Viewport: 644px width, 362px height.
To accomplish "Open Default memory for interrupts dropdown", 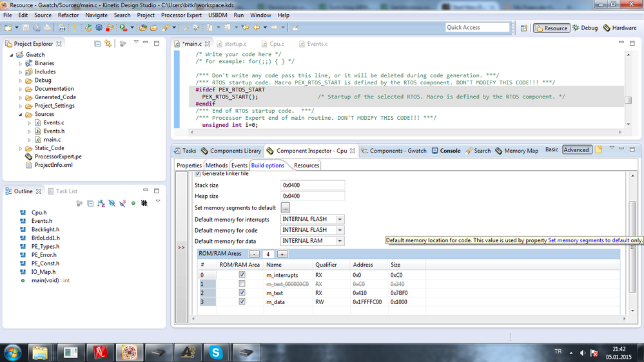I will pyautogui.click(x=340, y=219).
